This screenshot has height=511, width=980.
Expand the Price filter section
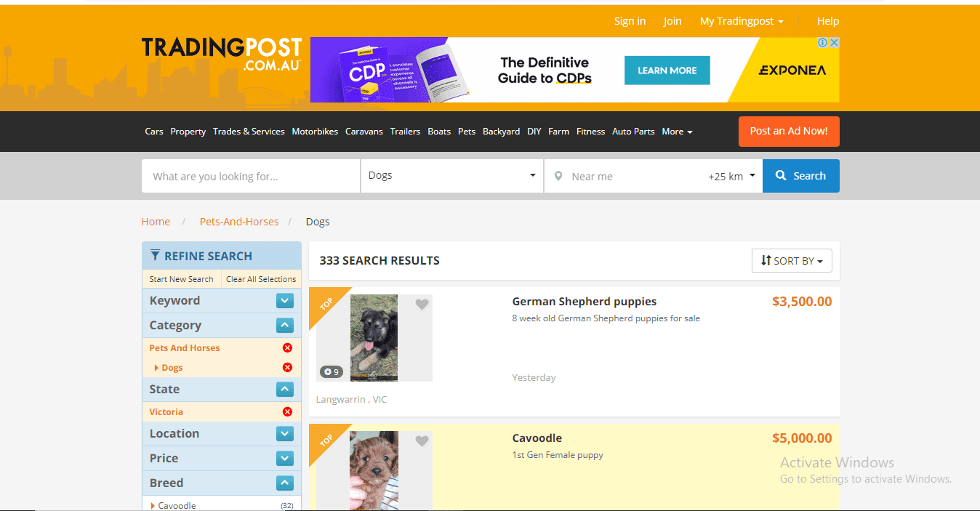[x=284, y=459]
